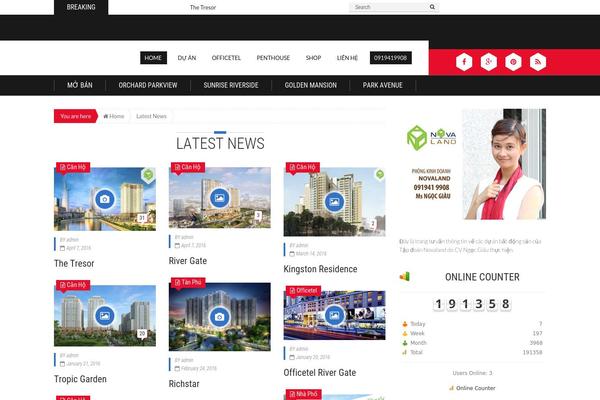600x400 pixels.
Task: Click the Today visits row
Action: (472, 324)
